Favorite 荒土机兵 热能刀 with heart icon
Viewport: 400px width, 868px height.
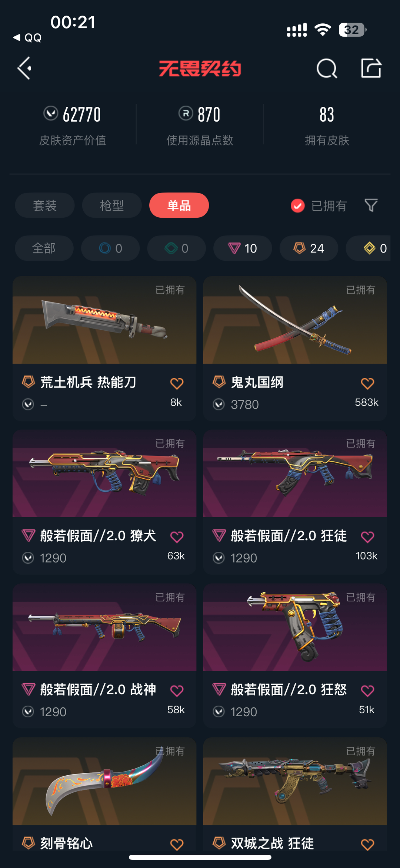177,383
